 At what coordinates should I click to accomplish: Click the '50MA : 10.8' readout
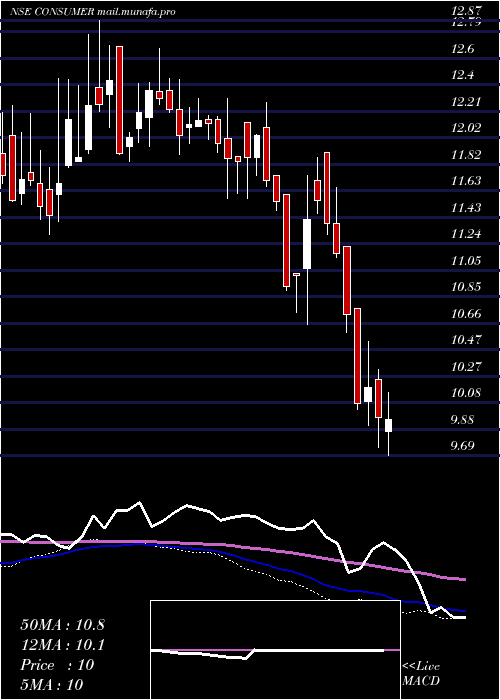(x=62, y=625)
